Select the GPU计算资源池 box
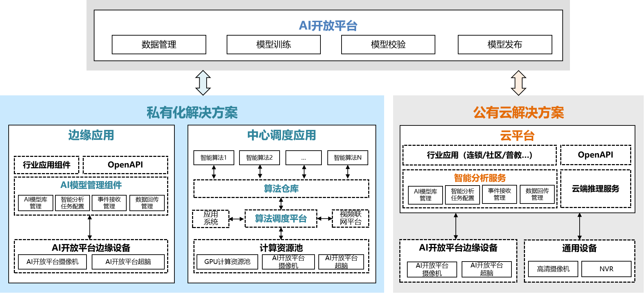Screen dimensions: 644x293 227,262
